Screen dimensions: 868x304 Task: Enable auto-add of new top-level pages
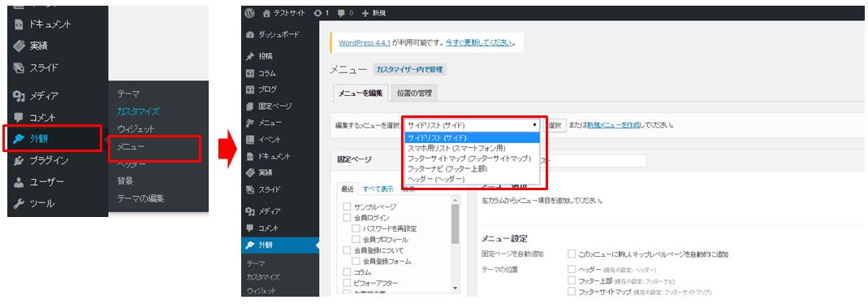(572, 254)
